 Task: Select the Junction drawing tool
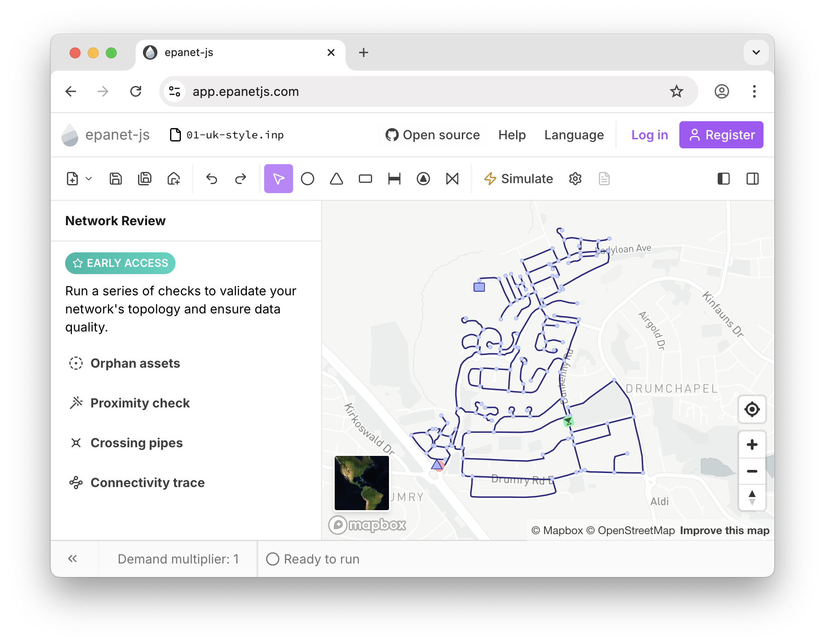[x=308, y=179]
